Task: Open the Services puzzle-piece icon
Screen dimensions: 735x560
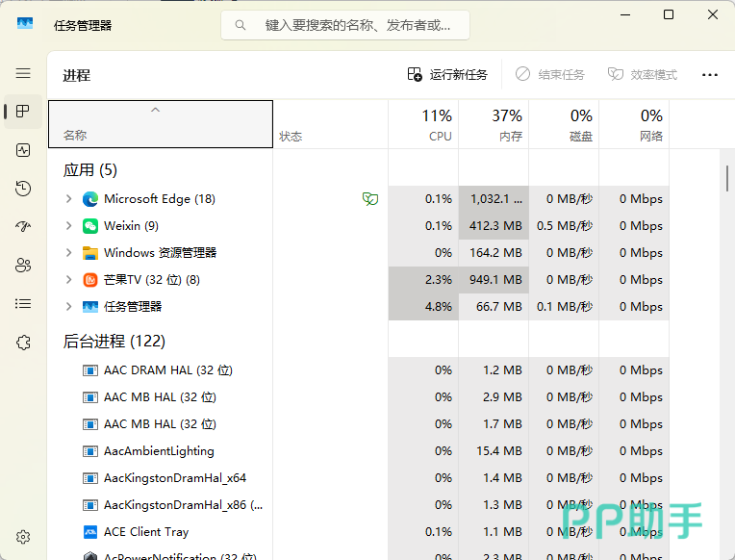Action: (23, 343)
